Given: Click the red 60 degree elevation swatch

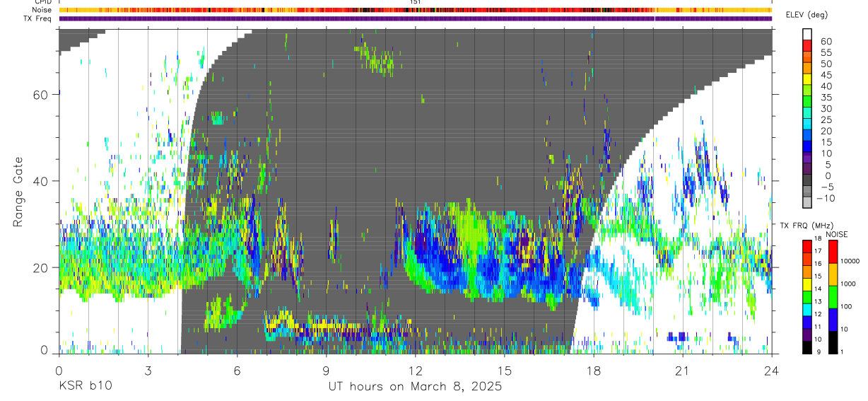Looking at the screenshot, I should coord(807,46).
